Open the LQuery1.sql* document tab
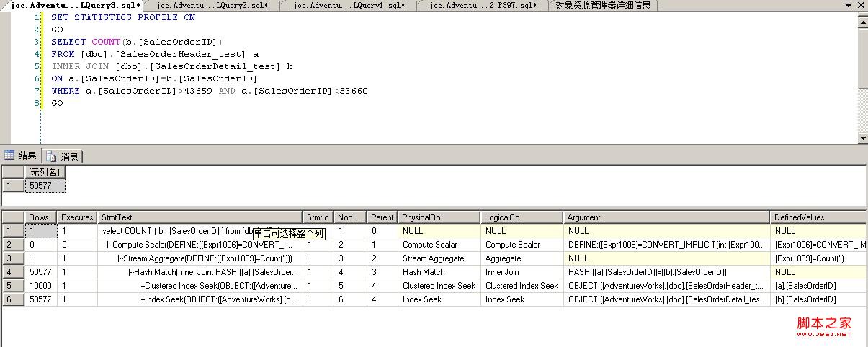Image resolution: width=868 pixels, height=347 pixels. pos(349,5)
